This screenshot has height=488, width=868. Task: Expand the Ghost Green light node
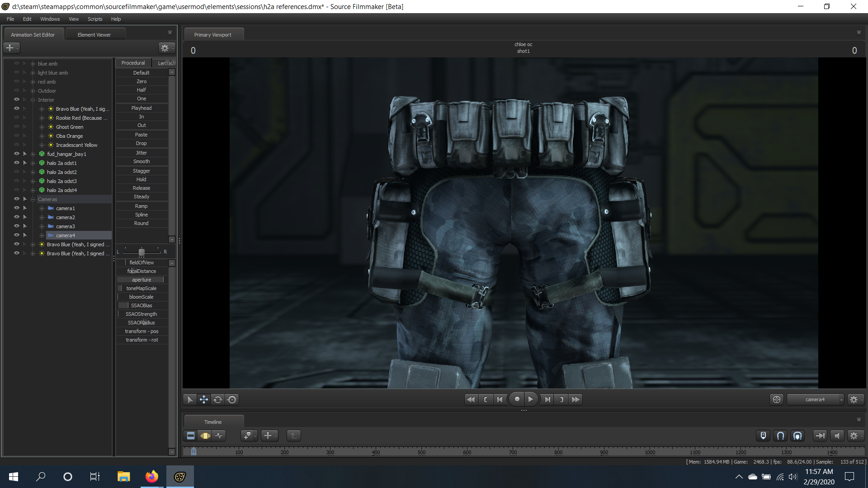[42, 127]
